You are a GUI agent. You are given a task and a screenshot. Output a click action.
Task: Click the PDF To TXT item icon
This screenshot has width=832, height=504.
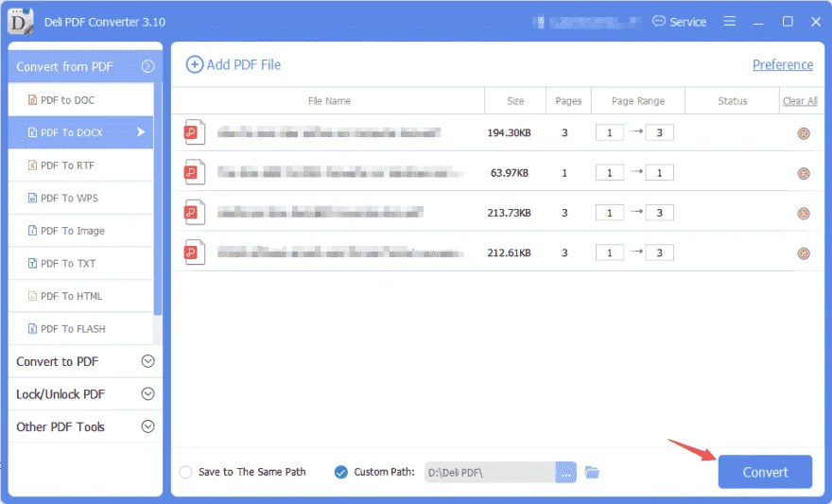(32, 263)
